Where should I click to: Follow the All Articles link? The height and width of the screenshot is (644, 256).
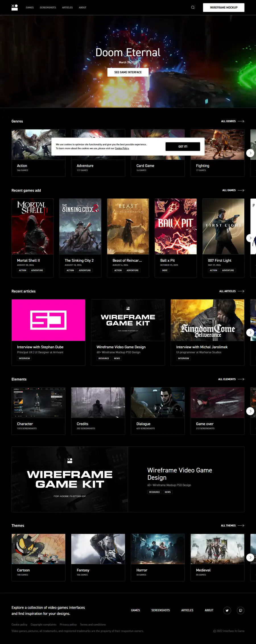coord(232,291)
